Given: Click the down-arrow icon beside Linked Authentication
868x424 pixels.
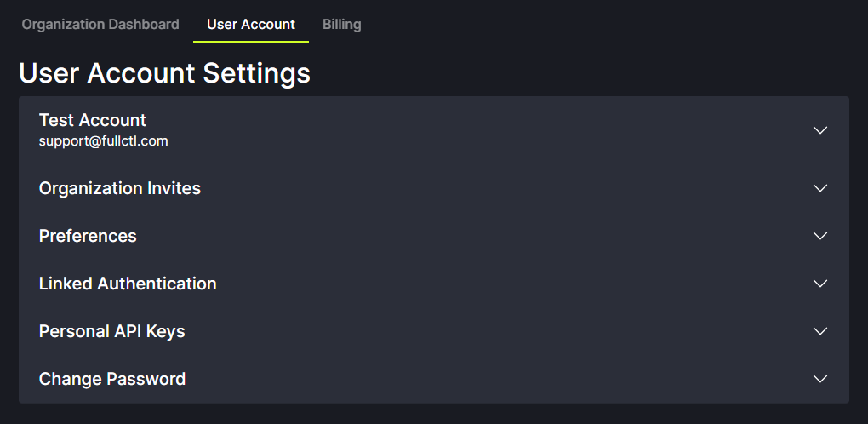Looking at the screenshot, I should (819, 284).
